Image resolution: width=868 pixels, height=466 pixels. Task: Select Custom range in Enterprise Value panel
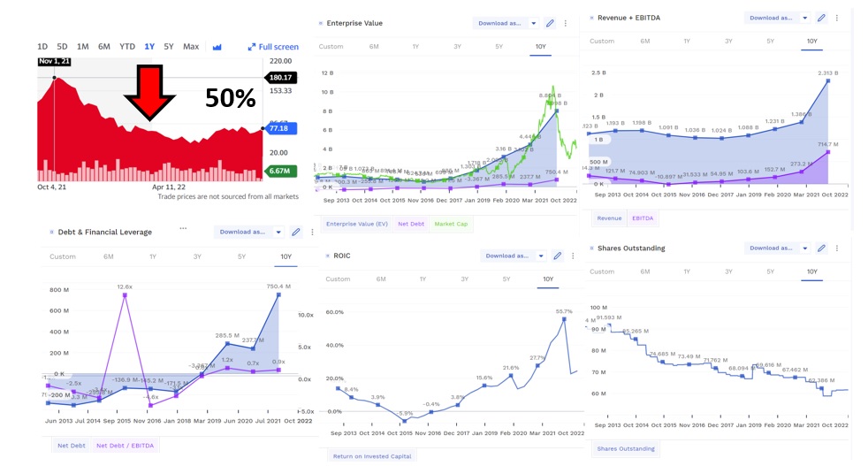(331, 47)
